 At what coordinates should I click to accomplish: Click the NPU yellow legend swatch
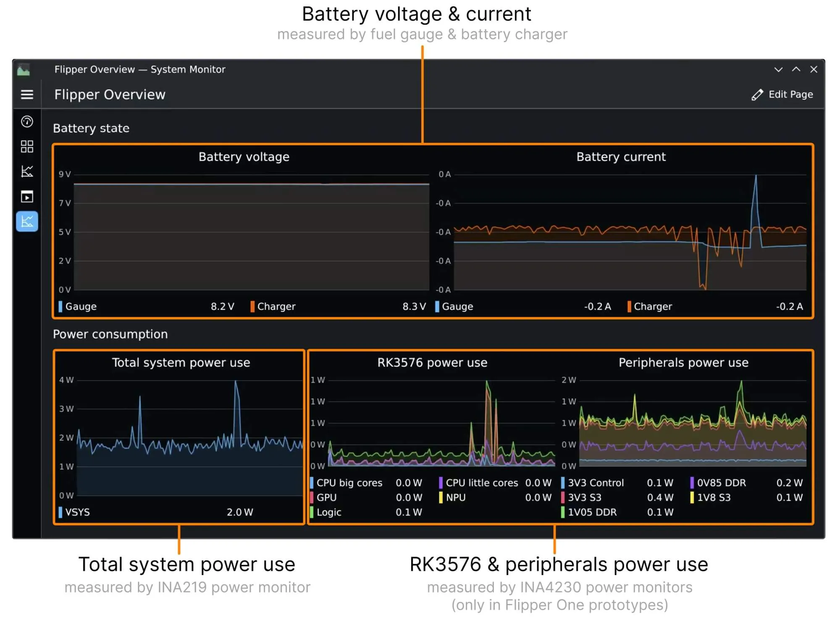coord(441,497)
